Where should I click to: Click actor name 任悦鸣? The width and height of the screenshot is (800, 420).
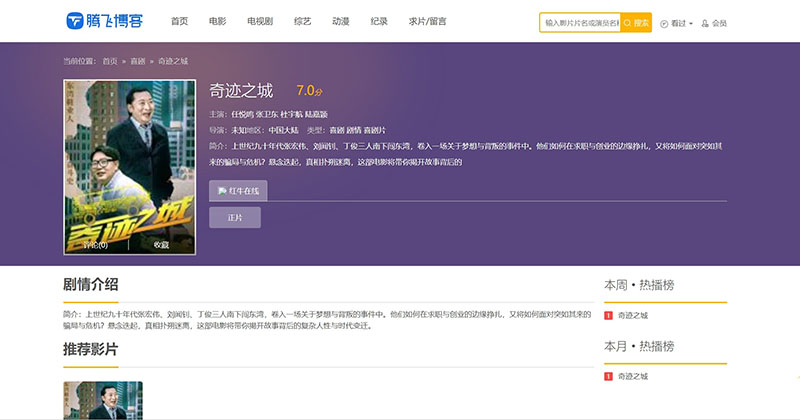point(242,114)
